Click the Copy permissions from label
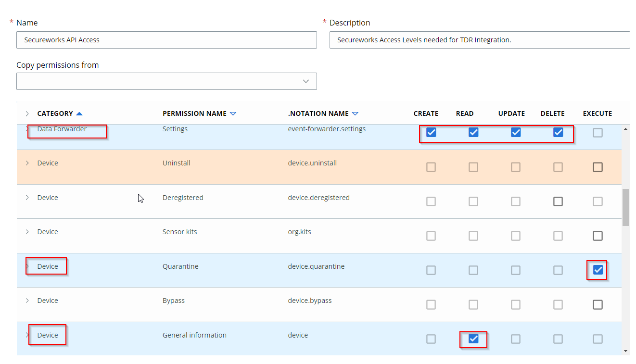 [58, 65]
